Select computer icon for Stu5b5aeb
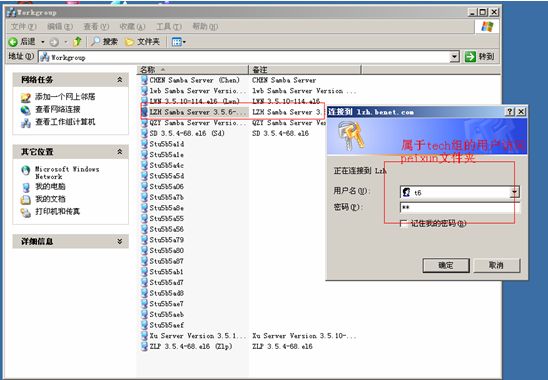The width and height of the screenshot is (548, 380). click(144, 314)
